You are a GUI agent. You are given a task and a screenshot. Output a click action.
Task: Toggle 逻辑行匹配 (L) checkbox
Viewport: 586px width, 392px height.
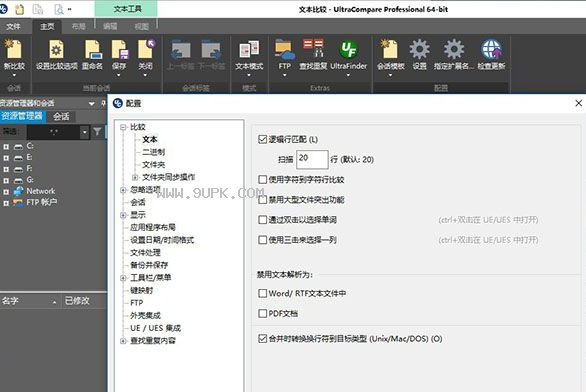pyautogui.click(x=263, y=139)
